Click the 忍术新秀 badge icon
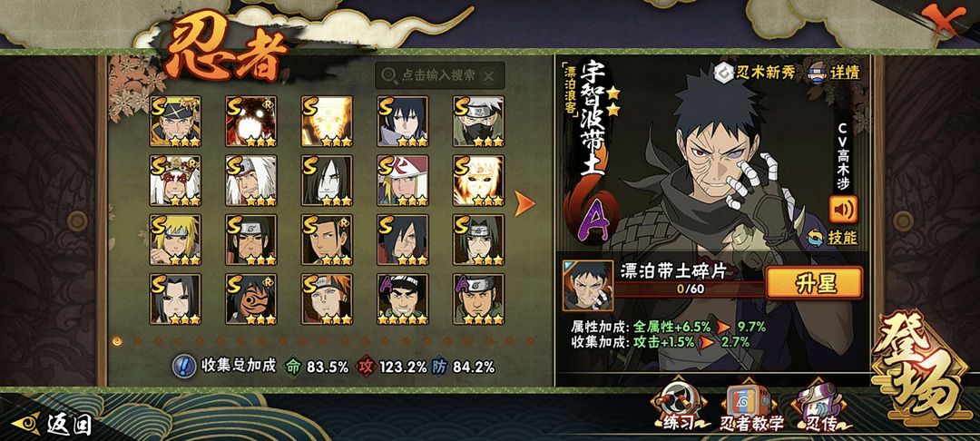The height and width of the screenshot is (441, 980). tap(724, 72)
